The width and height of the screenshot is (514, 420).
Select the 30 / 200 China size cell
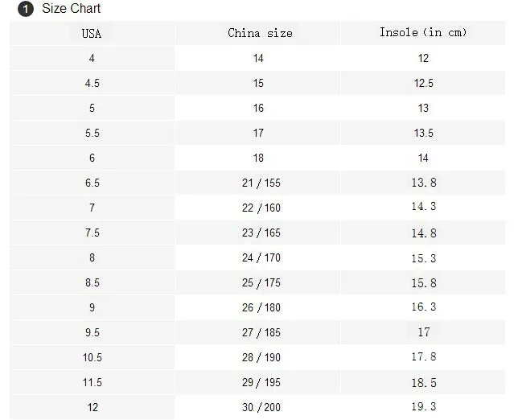[257, 407]
